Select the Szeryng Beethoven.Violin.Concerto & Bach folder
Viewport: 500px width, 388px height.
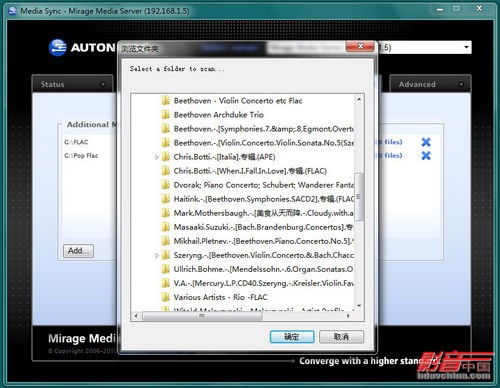(264, 255)
